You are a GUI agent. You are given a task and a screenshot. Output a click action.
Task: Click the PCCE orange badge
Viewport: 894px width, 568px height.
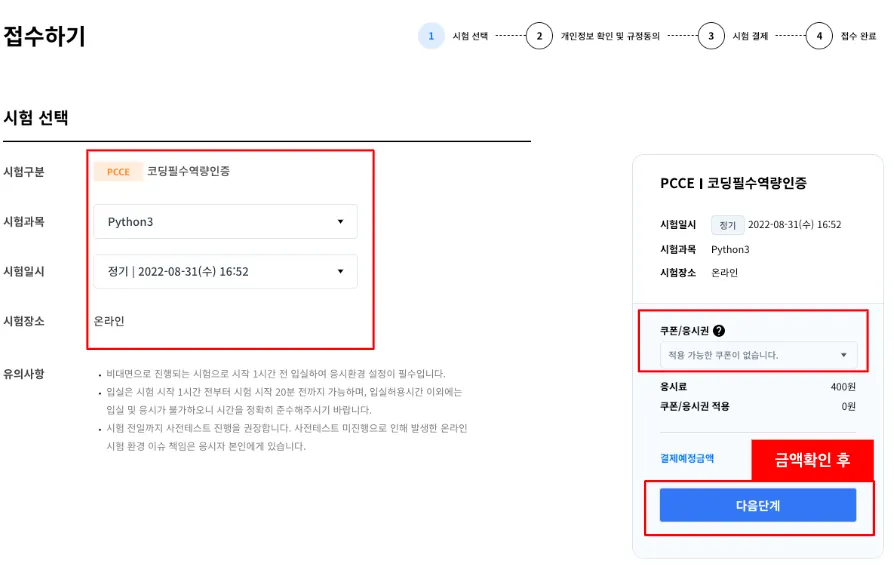pyautogui.click(x=118, y=172)
